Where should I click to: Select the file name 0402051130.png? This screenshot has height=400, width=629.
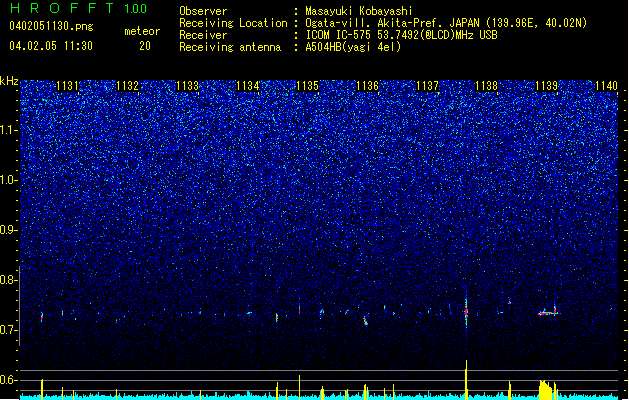coord(51,26)
